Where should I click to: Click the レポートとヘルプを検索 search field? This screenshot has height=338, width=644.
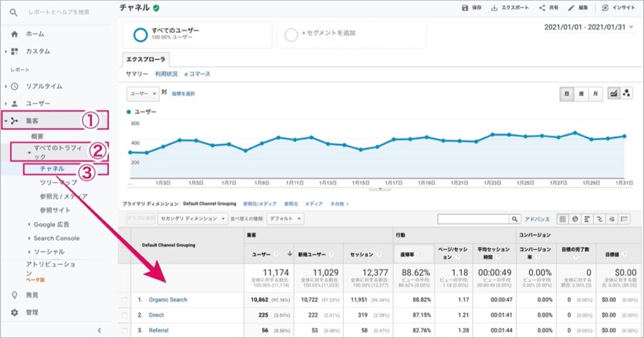[58, 13]
